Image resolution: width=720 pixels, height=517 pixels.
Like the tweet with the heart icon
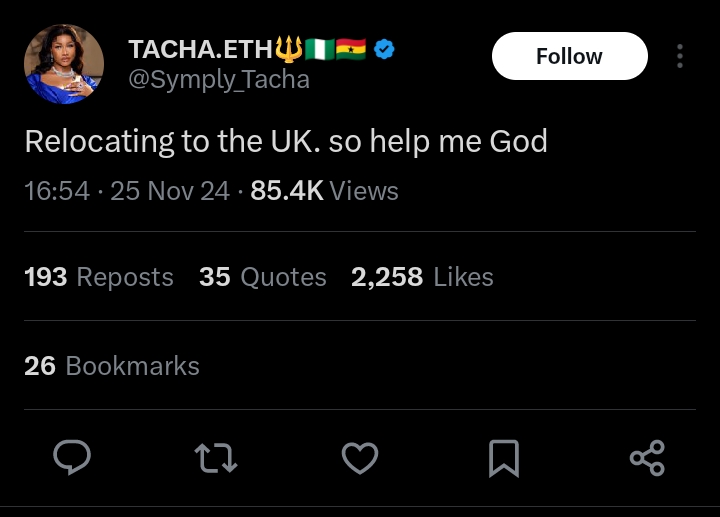[359, 458]
